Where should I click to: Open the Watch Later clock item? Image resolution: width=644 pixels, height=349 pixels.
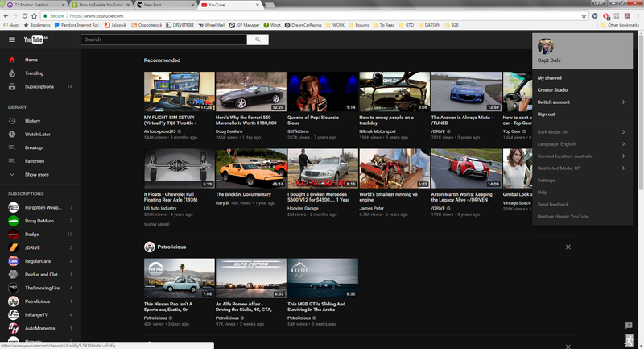(x=39, y=135)
